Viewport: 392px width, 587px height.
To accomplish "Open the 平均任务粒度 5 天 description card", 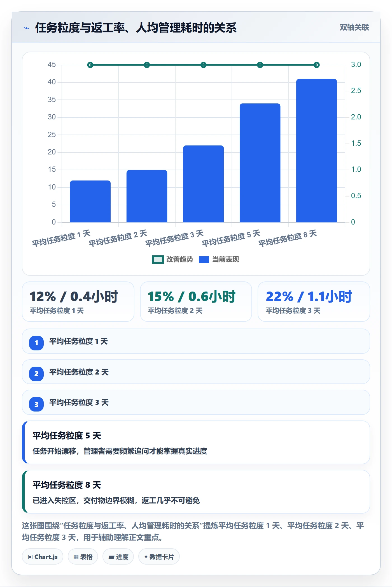I will pyautogui.click(x=196, y=442).
